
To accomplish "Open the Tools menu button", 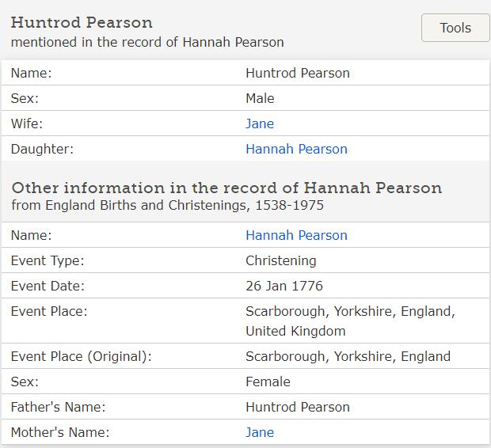I will pos(455,28).
